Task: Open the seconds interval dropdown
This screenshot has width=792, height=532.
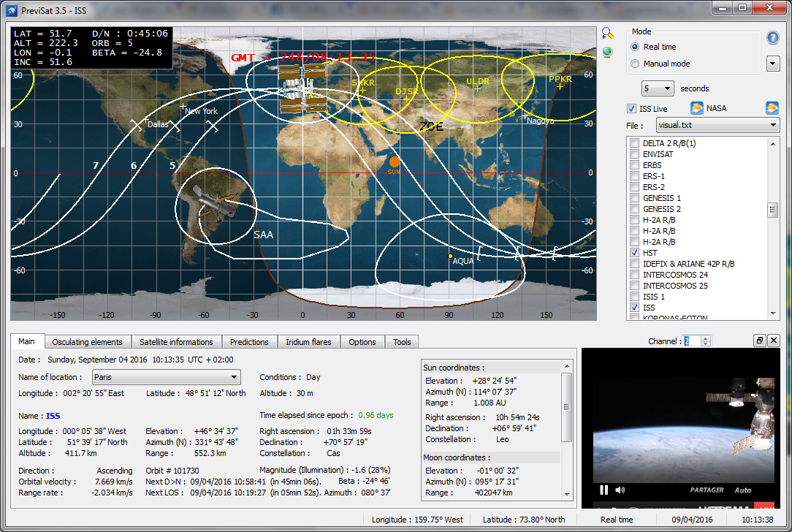Action: point(658,88)
